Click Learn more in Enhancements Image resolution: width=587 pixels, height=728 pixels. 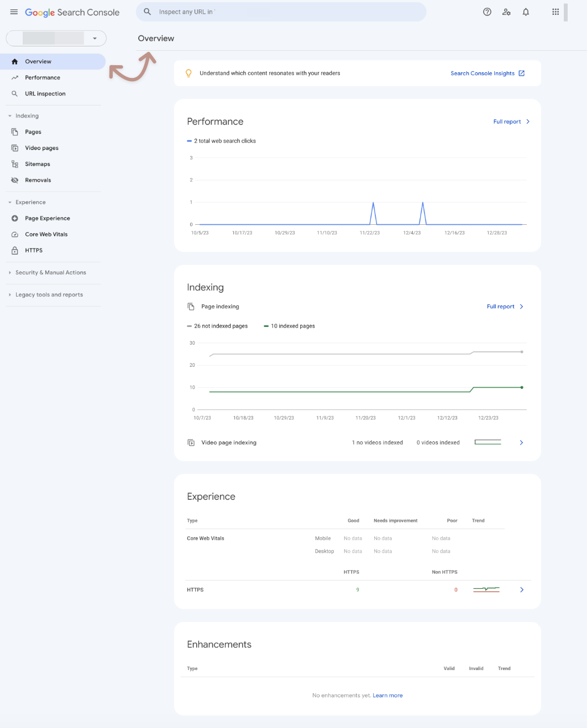[387, 695]
